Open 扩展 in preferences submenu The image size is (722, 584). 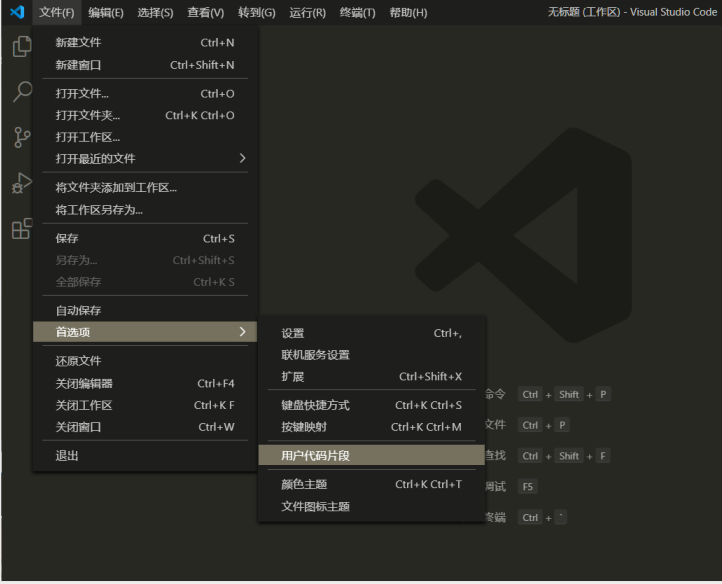pos(372,377)
